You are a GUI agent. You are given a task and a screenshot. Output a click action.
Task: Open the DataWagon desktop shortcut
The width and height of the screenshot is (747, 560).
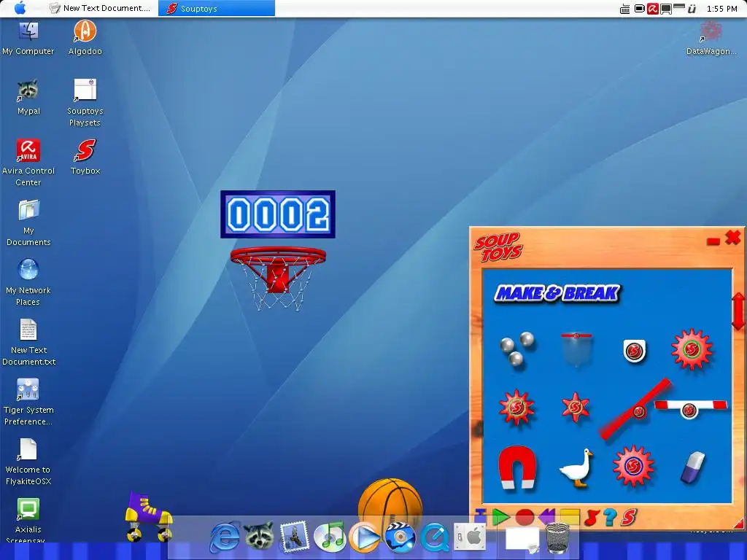pyautogui.click(x=711, y=38)
